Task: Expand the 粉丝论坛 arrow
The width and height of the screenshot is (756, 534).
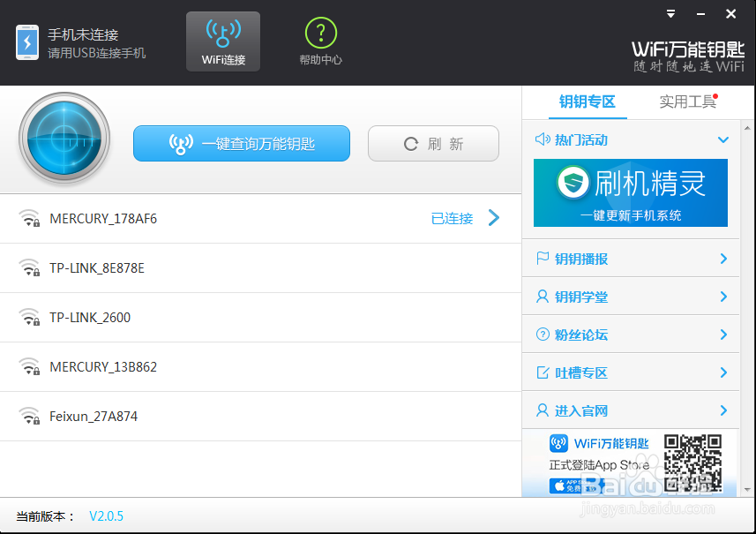Action: [723, 335]
